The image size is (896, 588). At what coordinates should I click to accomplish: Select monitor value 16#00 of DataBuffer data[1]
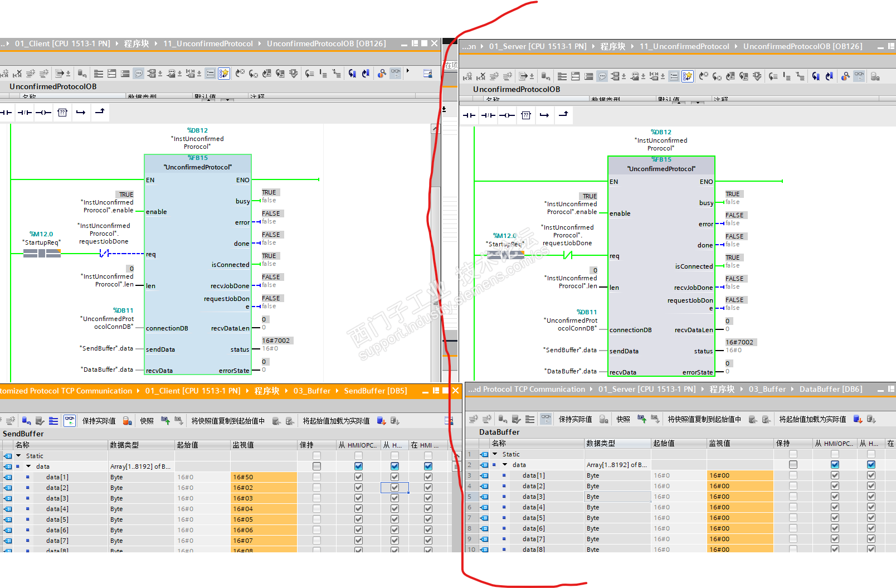[x=741, y=475]
